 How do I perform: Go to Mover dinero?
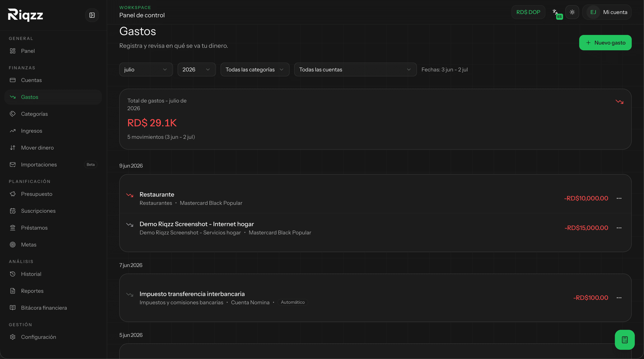tap(53, 148)
